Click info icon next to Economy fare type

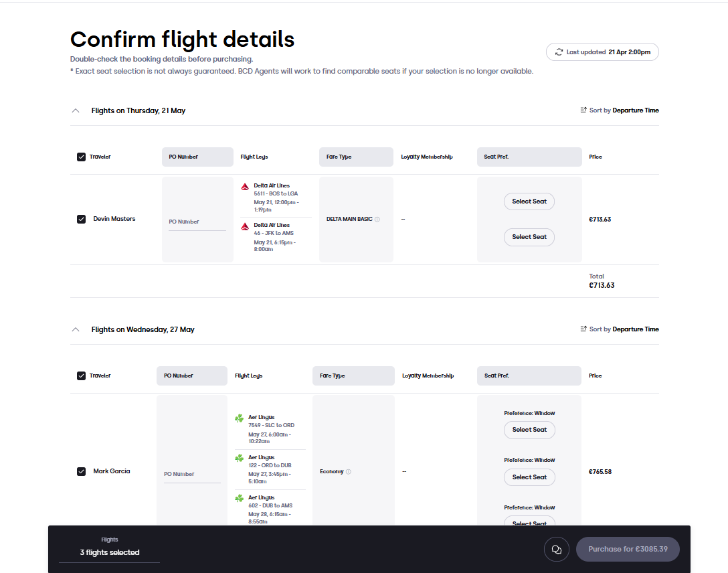(348, 472)
